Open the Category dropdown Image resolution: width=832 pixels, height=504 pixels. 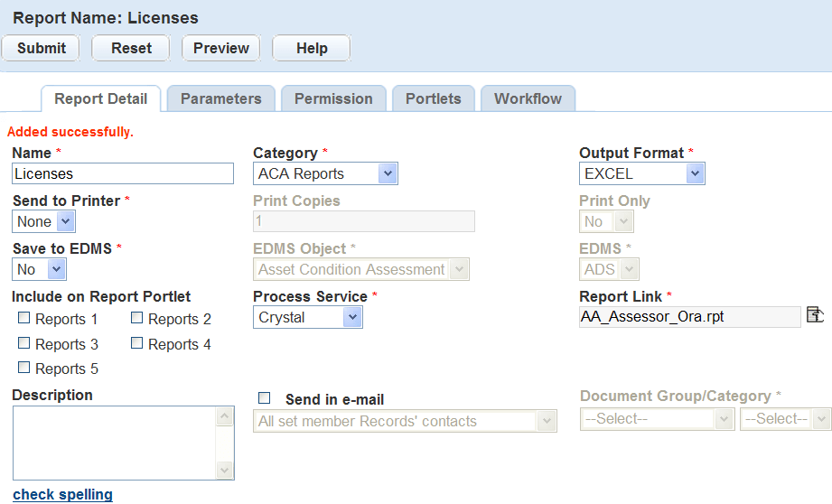[x=325, y=173]
